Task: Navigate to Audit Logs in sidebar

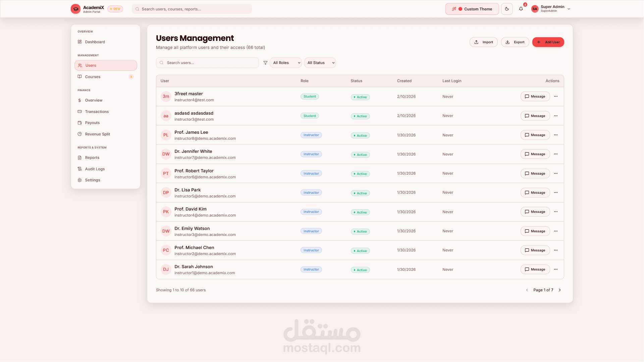Action: [95, 169]
